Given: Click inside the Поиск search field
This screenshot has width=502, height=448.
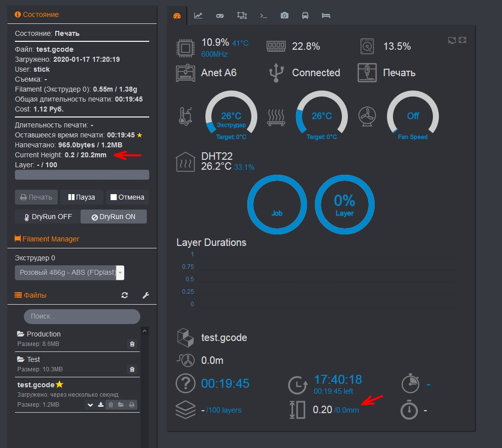Looking at the screenshot, I should 82,317.
